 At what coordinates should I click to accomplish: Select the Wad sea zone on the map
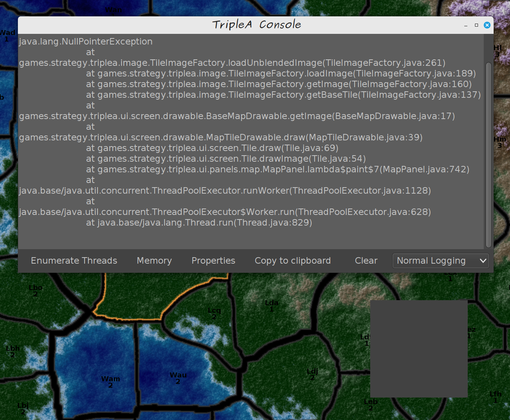(7, 36)
